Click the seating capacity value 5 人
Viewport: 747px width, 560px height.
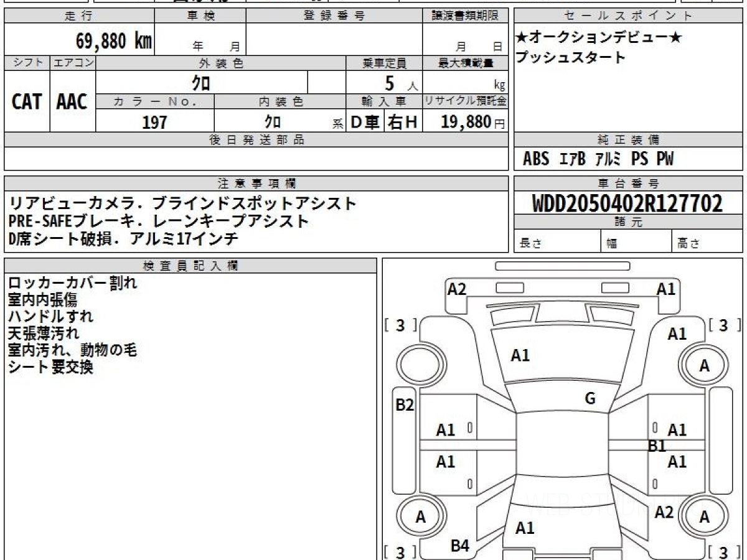(x=402, y=83)
